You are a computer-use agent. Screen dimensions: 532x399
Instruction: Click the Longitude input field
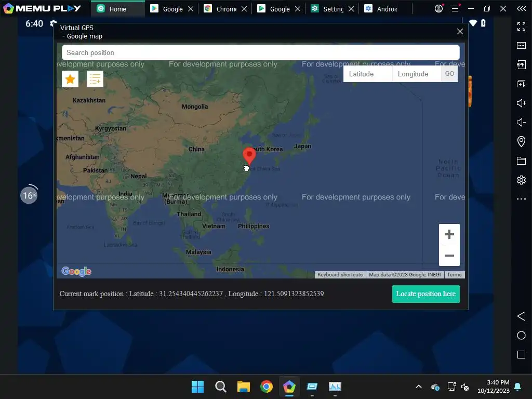pyautogui.click(x=417, y=74)
